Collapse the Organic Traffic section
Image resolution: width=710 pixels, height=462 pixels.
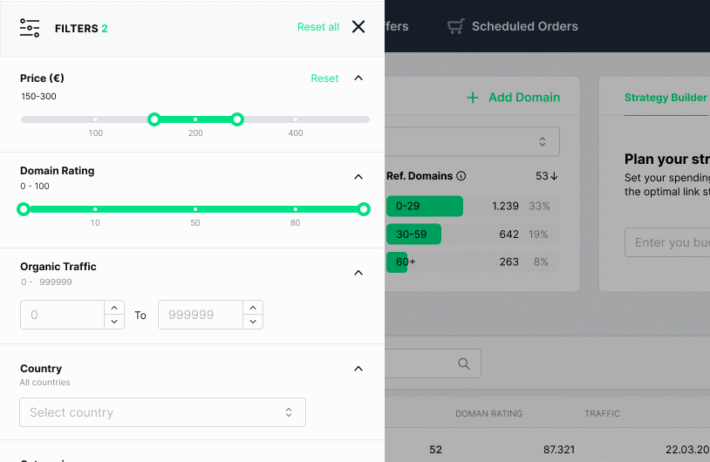click(359, 273)
